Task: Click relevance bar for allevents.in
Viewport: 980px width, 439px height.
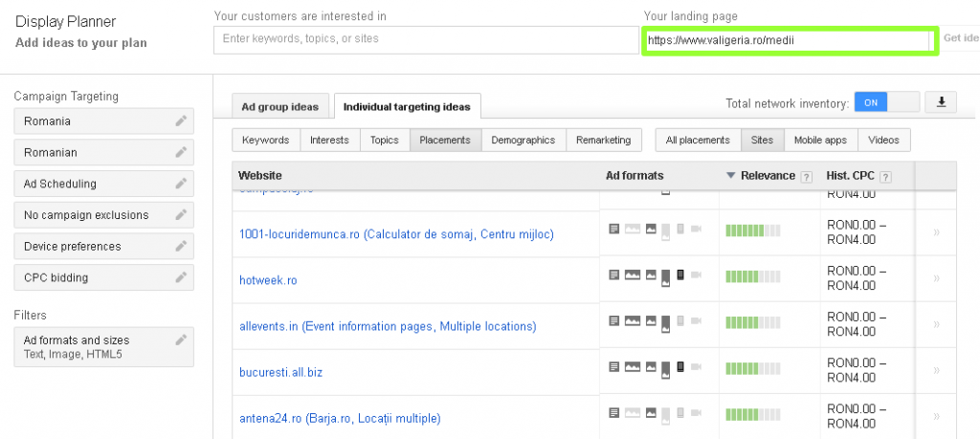Action: tap(753, 322)
